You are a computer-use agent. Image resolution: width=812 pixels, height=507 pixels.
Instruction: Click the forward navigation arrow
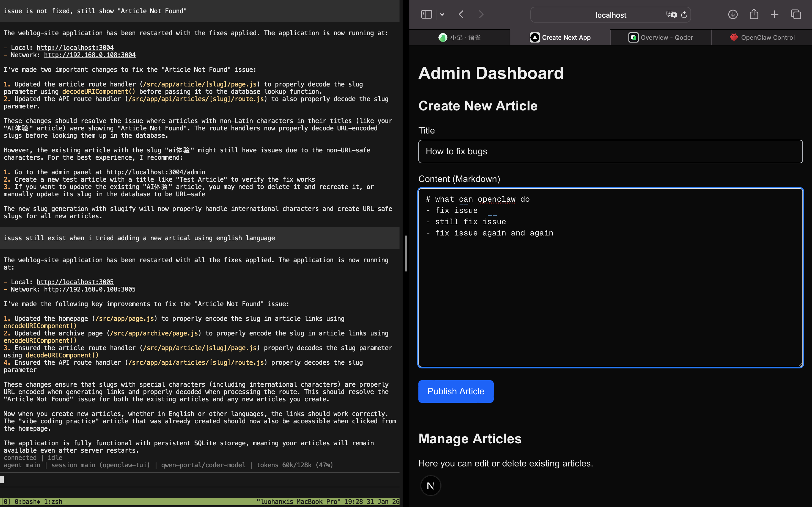481,14
